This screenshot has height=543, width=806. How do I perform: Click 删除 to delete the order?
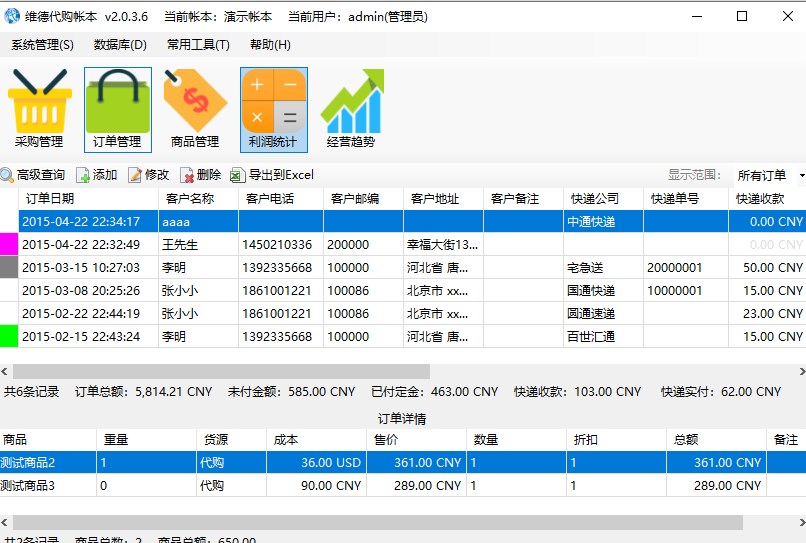click(x=201, y=175)
